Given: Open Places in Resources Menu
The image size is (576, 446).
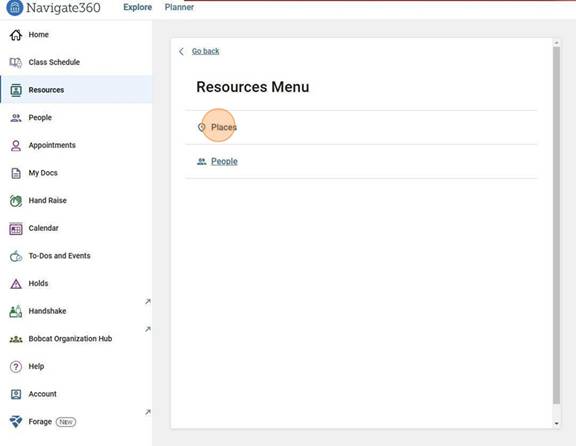Looking at the screenshot, I should click(224, 127).
